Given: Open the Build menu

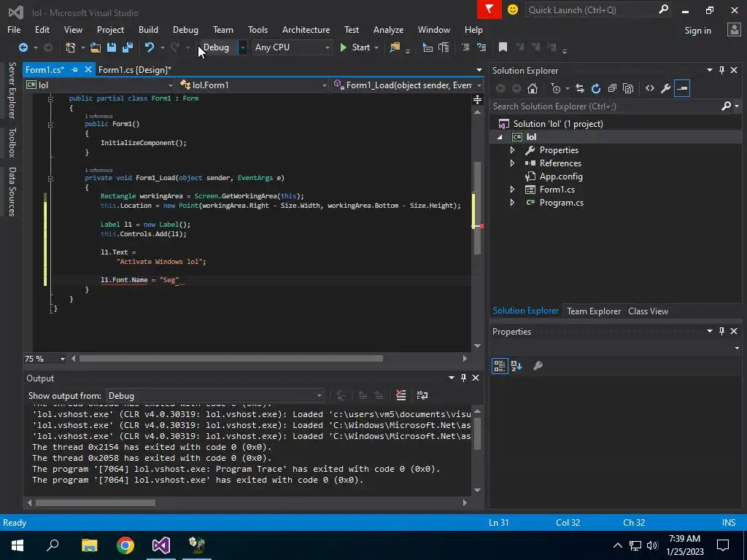Looking at the screenshot, I should pos(148,29).
